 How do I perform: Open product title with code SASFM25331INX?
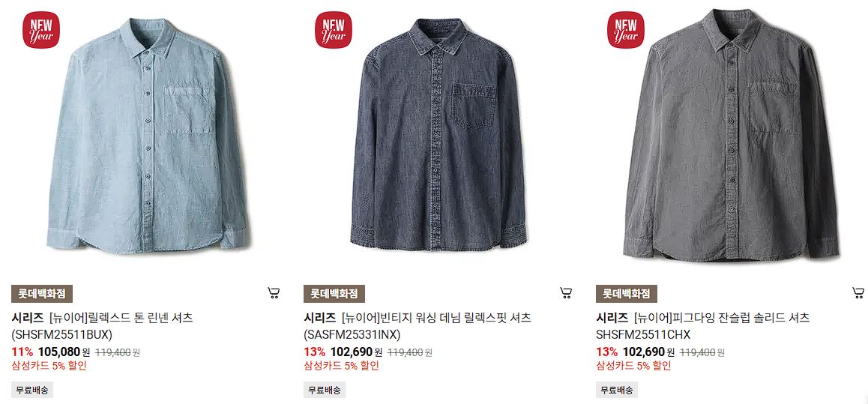pyautogui.click(x=418, y=326)
